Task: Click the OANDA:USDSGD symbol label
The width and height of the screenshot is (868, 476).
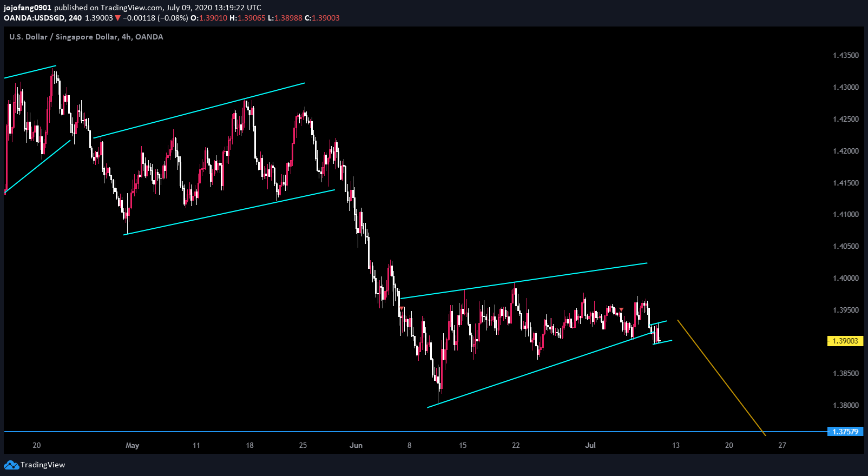Action: point(35,18)
